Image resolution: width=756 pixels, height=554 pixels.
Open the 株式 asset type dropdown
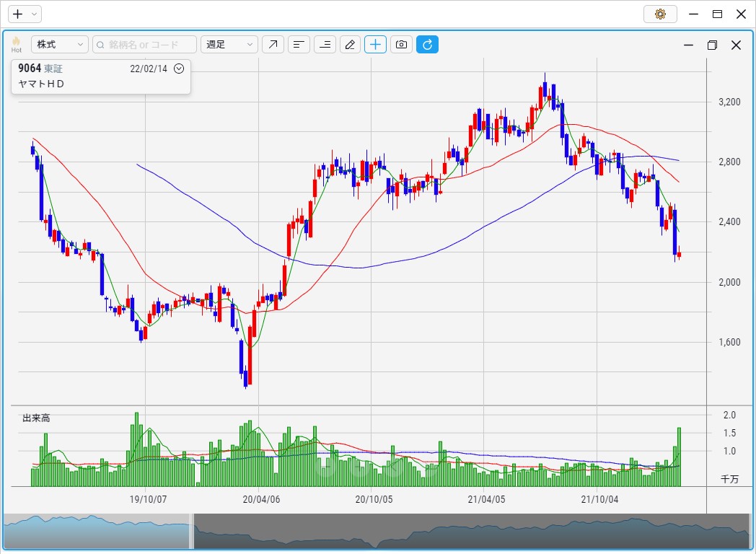click(x=60, y=45)
